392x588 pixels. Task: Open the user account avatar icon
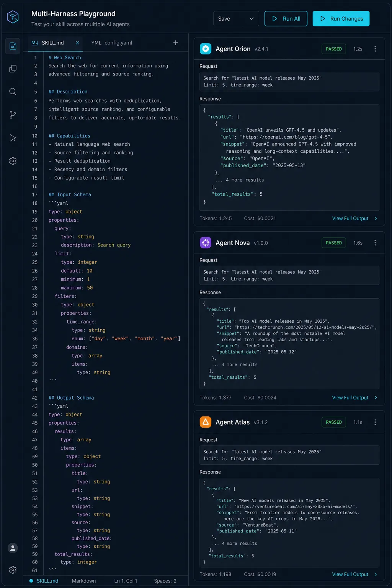13,548
